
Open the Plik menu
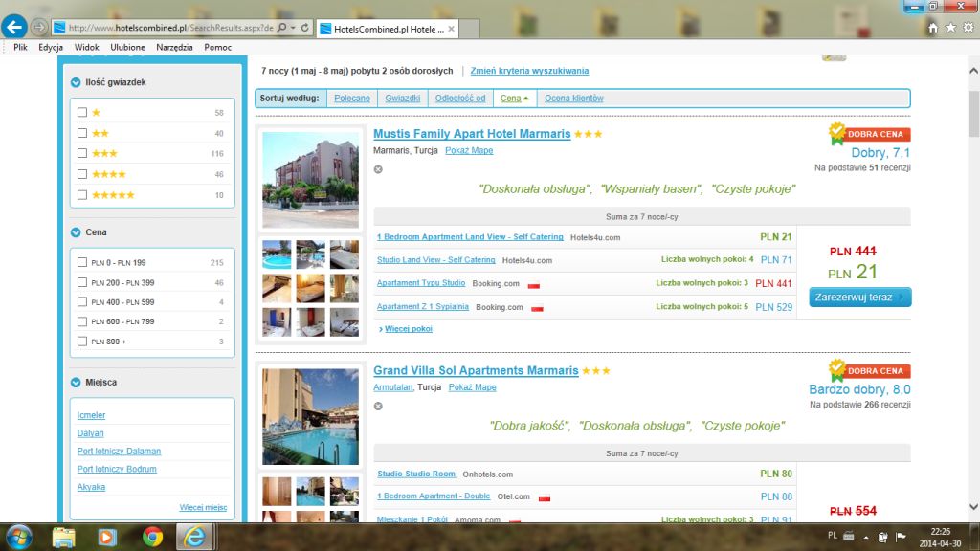20,48
